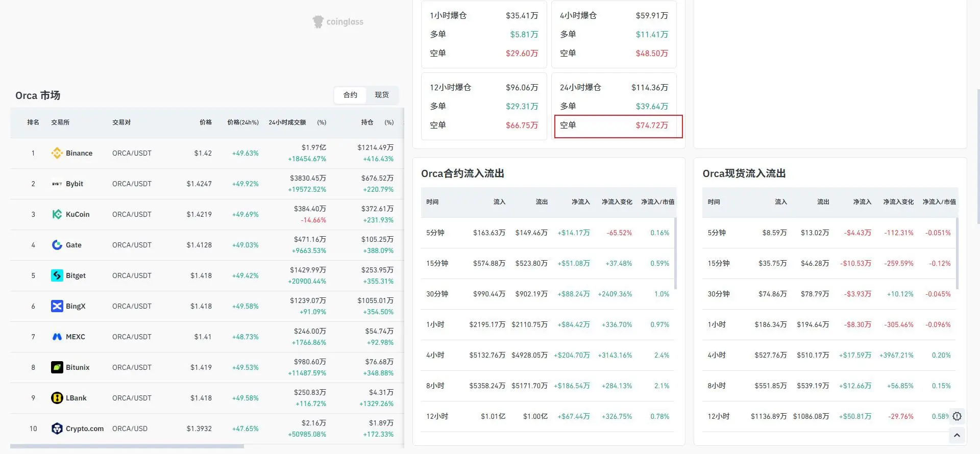
Task: Click the Bitget exchange logo icon
Action: (x=57, y=275)
